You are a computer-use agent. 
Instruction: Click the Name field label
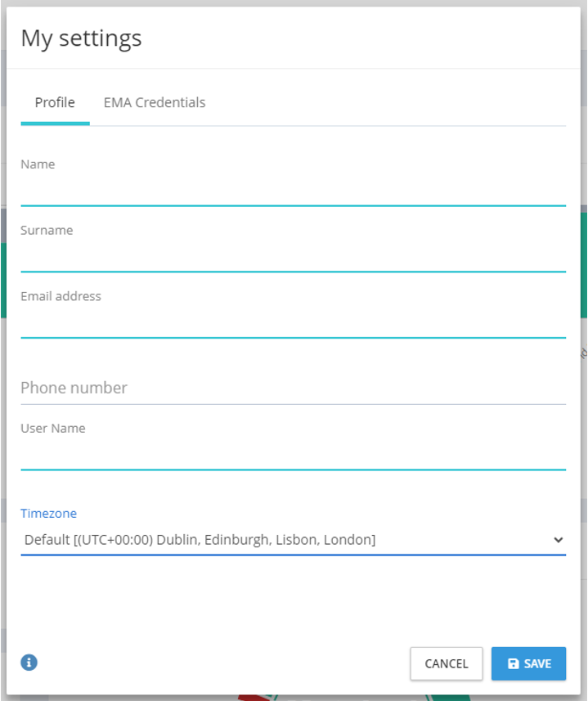tap(38, 164)
